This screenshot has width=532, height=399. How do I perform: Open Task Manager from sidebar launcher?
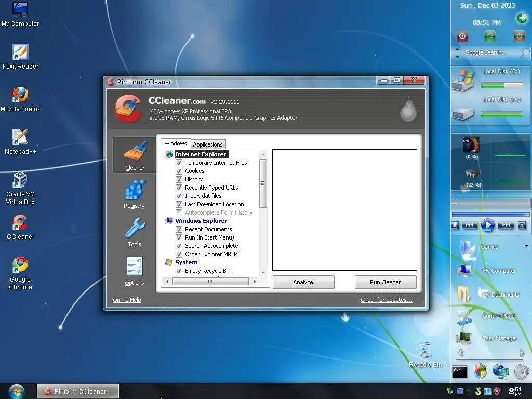(x=487, y=338)
